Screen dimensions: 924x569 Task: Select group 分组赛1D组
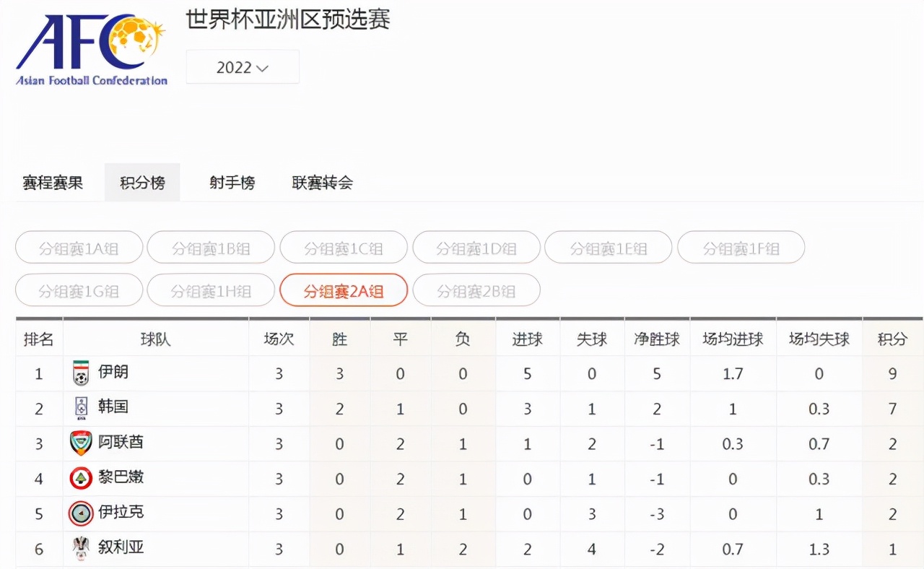click(x=476, y=248)
